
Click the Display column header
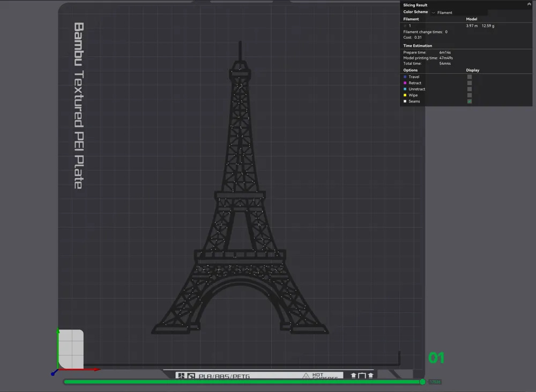473,70
